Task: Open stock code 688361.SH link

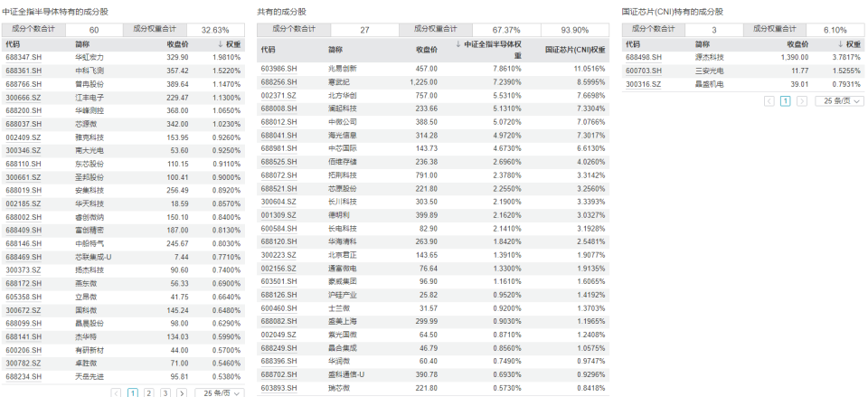Action: 24,71
